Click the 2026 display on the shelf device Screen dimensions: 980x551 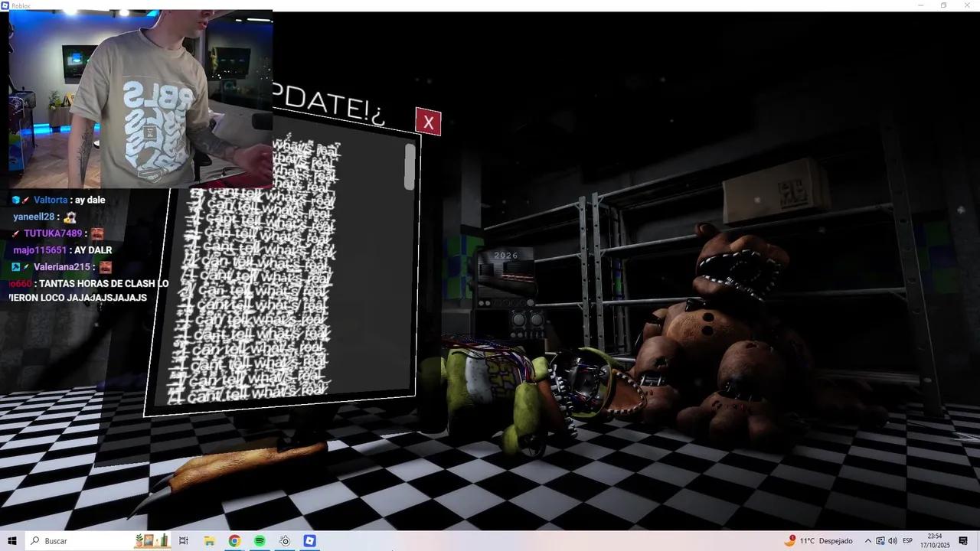pyautogui.click(x=506, y=256)
